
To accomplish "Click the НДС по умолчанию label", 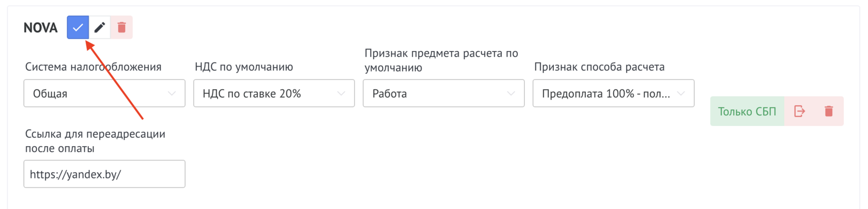I will (x=244, y=67).
